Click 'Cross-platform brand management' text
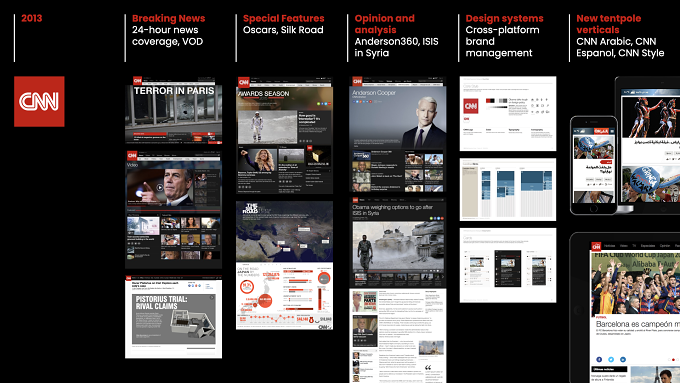 point(503,42)
